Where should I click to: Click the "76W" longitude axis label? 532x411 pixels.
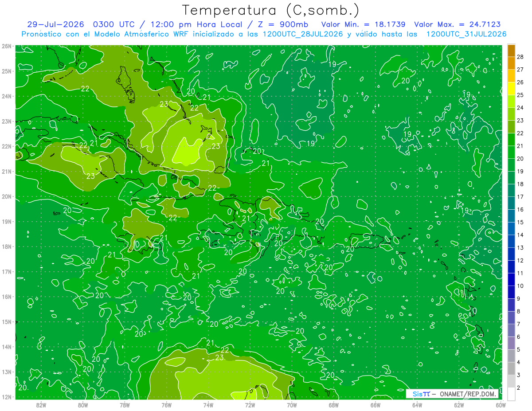click(166, 405)
